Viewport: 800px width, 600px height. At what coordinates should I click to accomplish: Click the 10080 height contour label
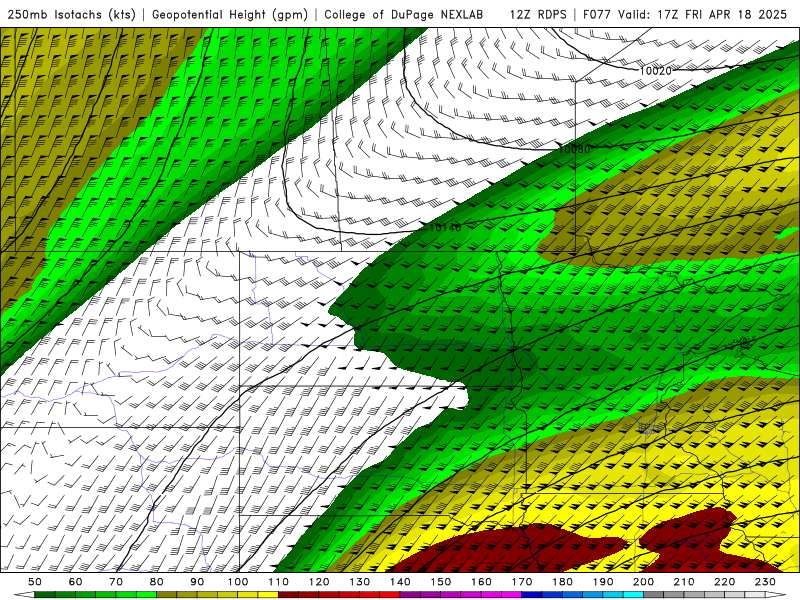tap(574, 149)
